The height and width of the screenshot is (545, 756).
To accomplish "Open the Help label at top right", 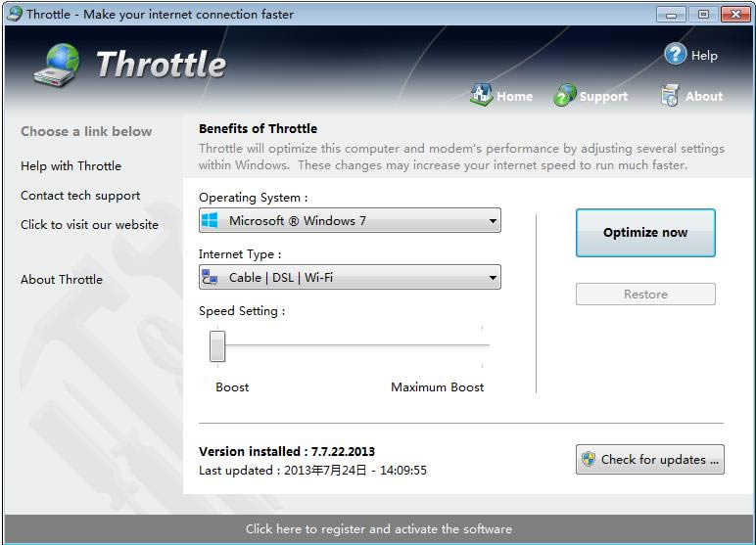I will click(704, 56).
